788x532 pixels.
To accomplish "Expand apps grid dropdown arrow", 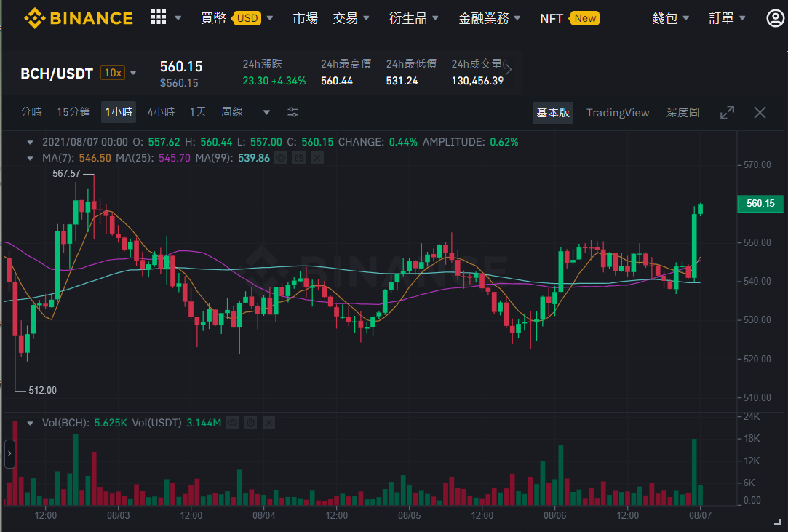I will pos(178,18).
